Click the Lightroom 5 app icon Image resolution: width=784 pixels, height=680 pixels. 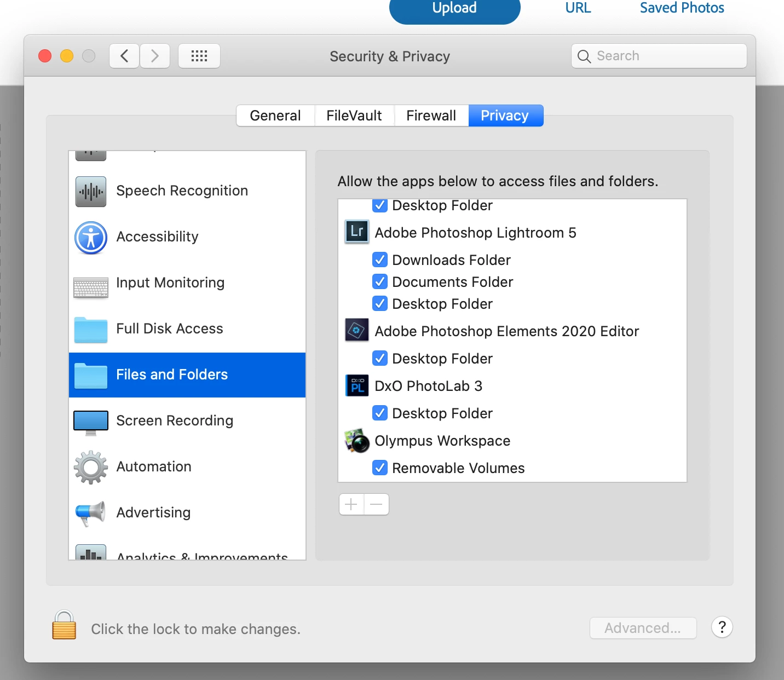coord(357,232)
